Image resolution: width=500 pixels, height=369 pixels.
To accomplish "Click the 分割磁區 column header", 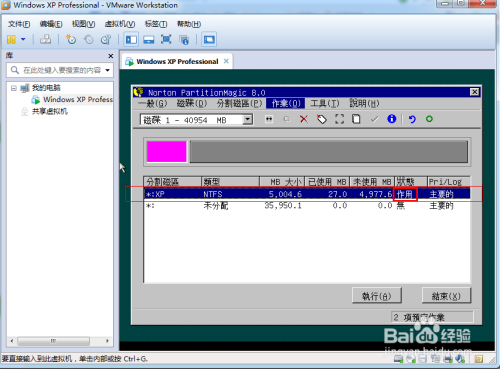I will pos(173,182).
